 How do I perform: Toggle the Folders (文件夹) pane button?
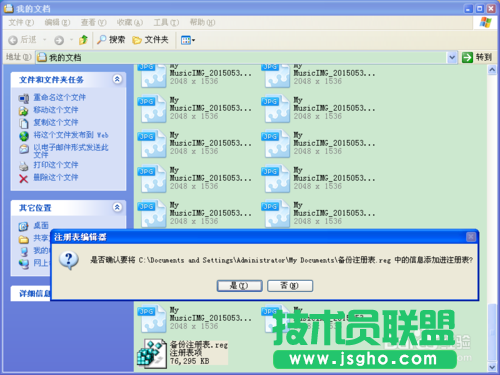click(x=150, y=40)
